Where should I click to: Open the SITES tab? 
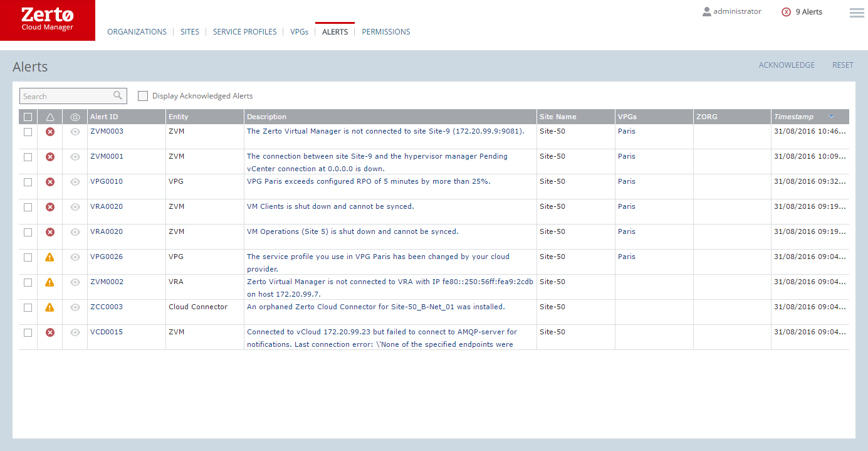(190, 32)
